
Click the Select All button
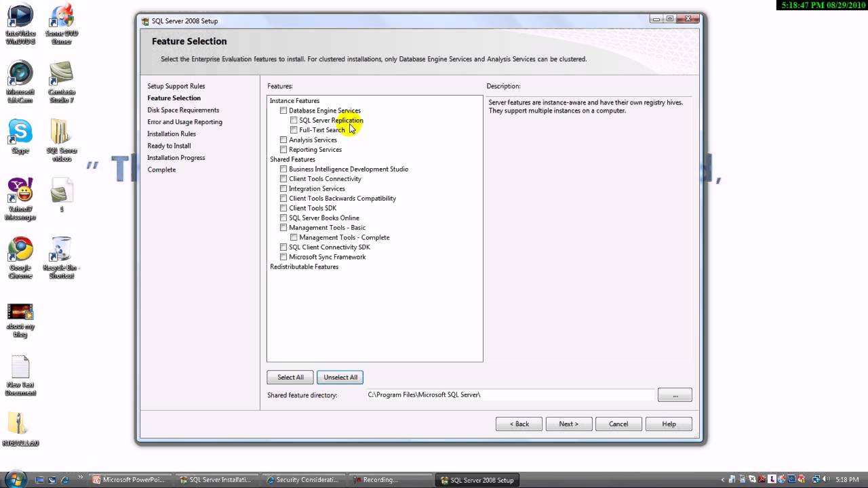290,377
